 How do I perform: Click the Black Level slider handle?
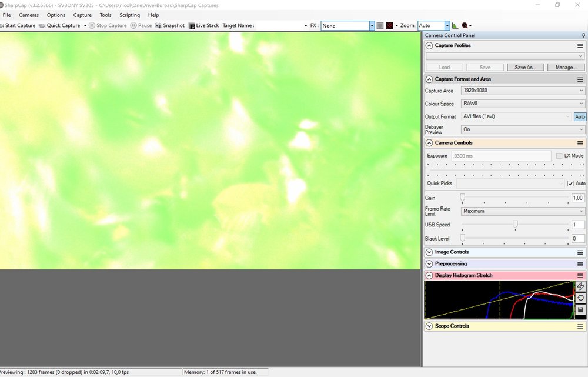click(462, 238)
